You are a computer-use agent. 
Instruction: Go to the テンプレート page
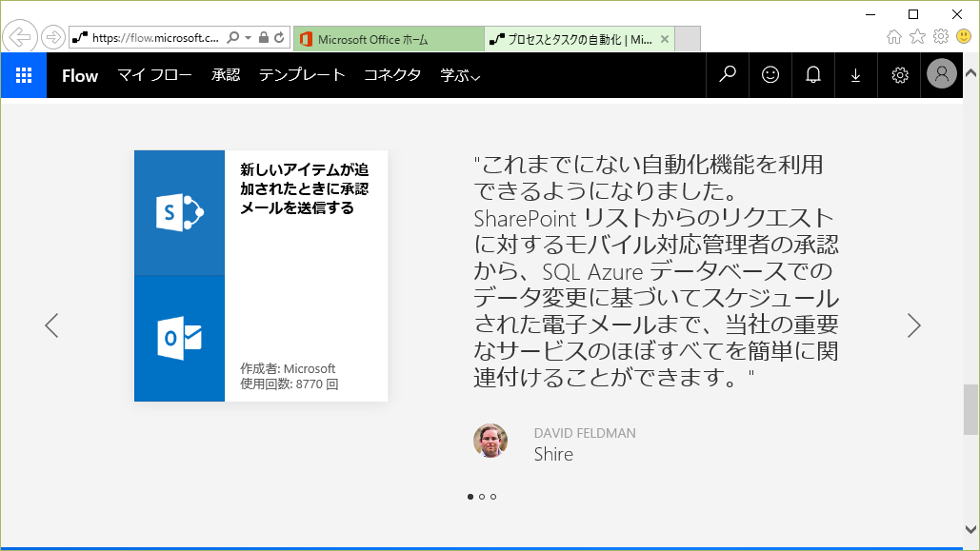[302, 75]
